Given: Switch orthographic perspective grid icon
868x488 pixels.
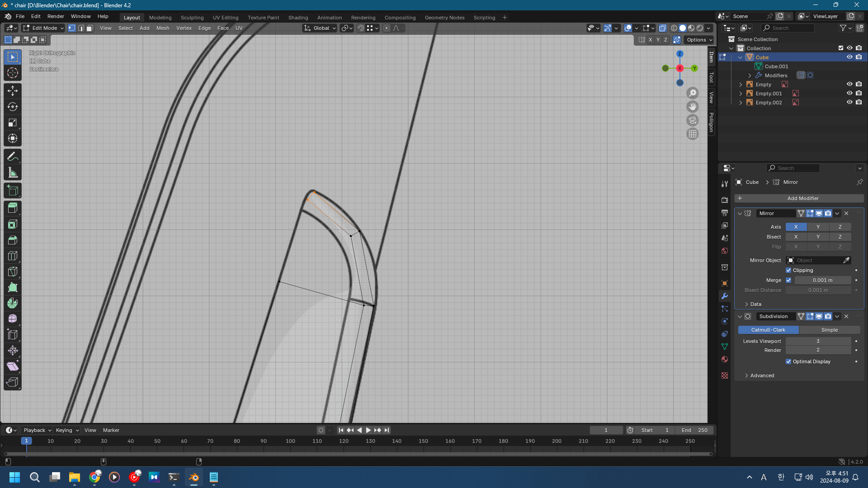Looking at the screenshot, I should pyautogui.click(x=693, y=134).
